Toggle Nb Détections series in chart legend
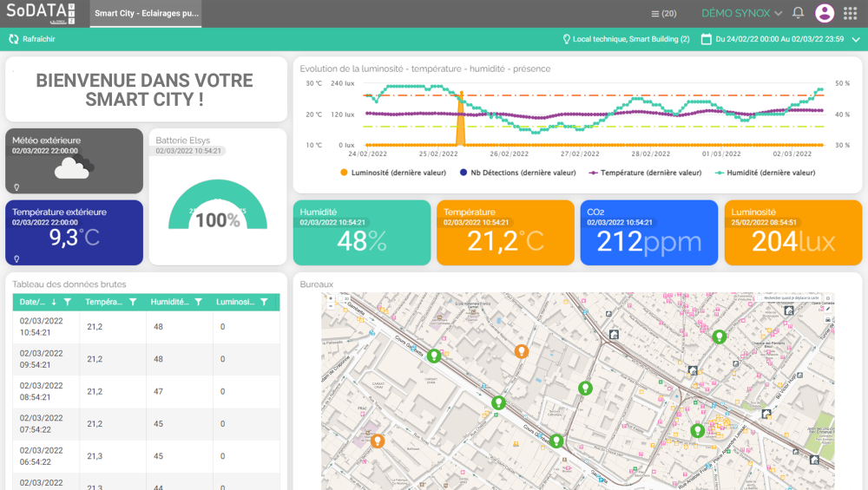The width and height of the screenshot is (868, 490). (x=517, y=173)
